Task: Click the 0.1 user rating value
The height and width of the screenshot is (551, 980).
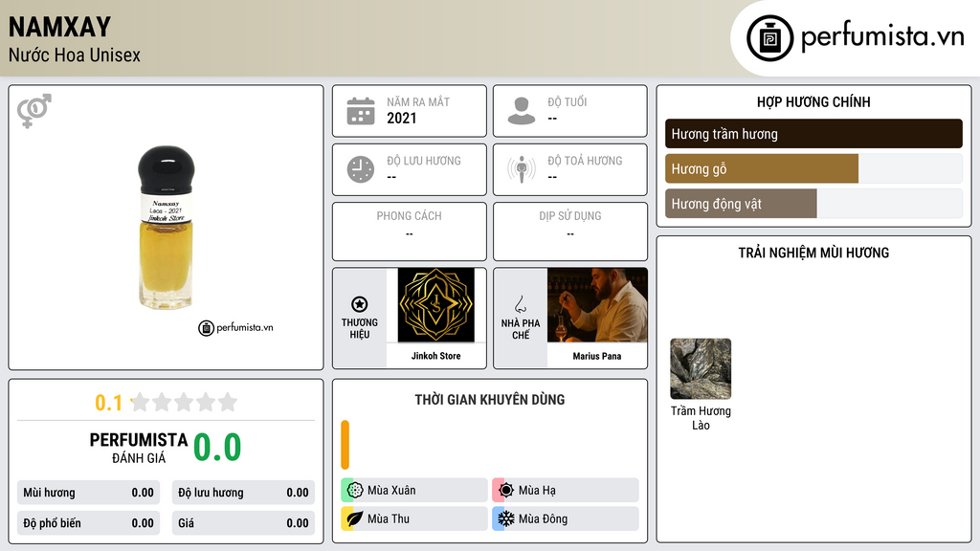Action: [109, 403]
